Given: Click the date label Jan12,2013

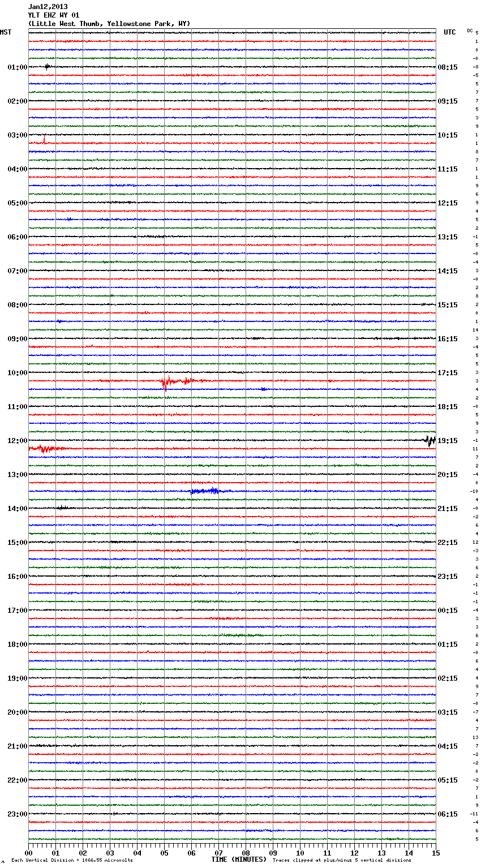Looking at the screenshot, I should click(x=48, y=7).
